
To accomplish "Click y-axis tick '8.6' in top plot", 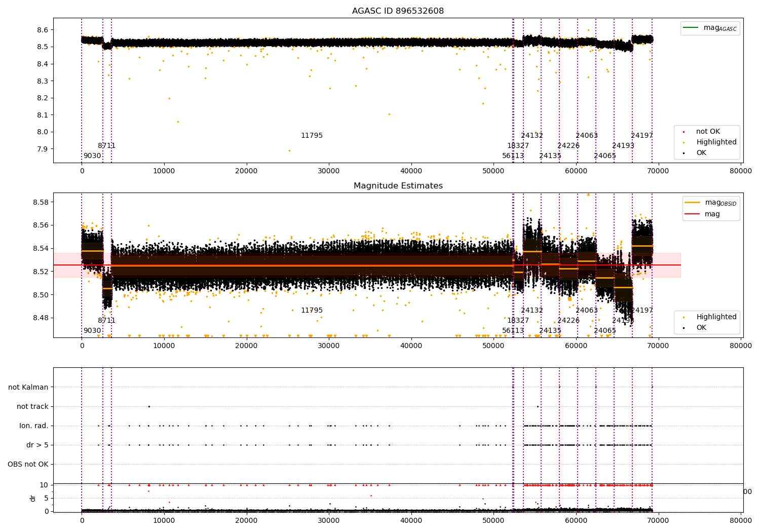I will point(43,30).
